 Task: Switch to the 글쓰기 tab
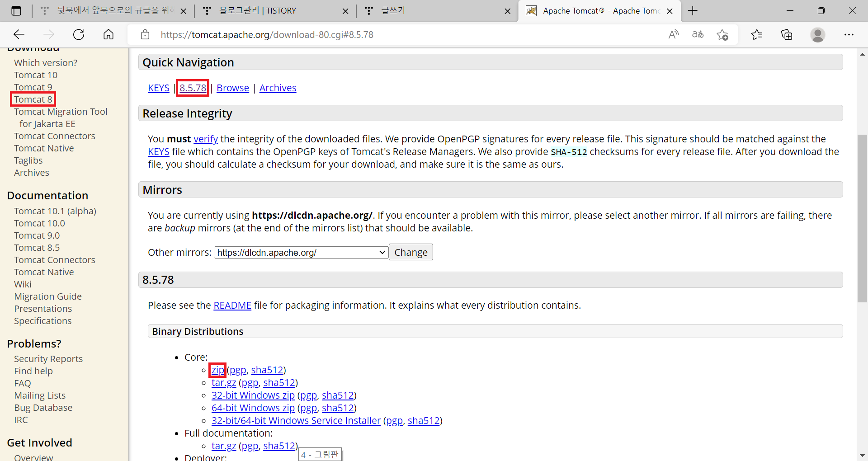point(437,11)
